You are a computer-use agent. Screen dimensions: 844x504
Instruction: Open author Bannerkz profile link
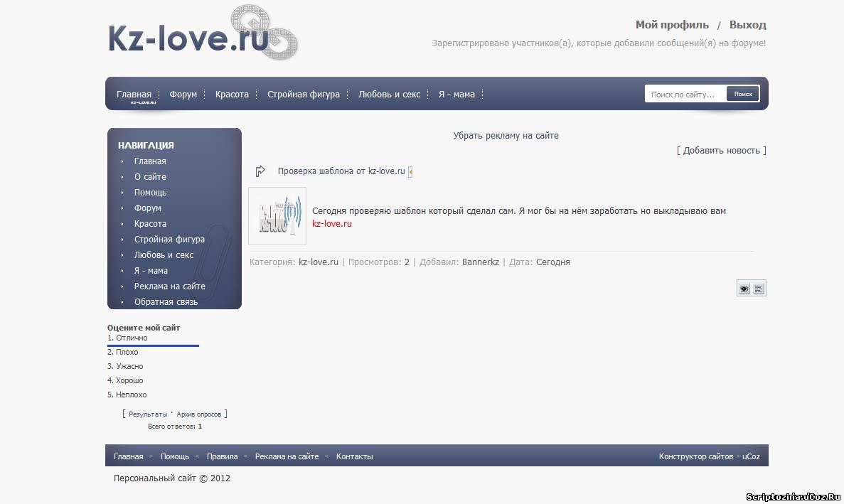[x=481, y=262]
